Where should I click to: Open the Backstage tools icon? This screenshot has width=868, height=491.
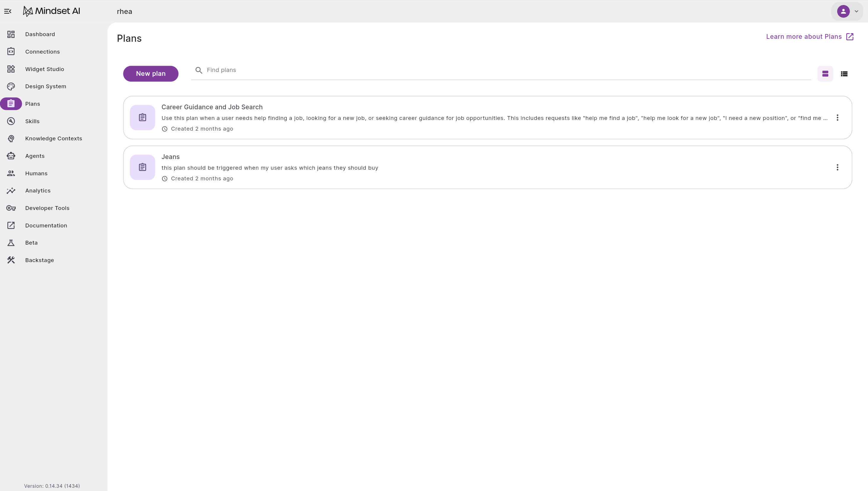(x=11, y=260)
